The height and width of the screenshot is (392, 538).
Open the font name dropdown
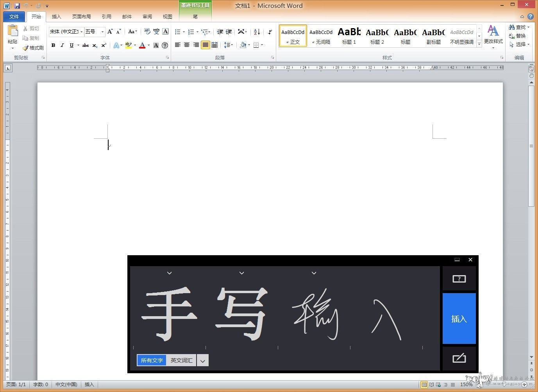(x=81, y=32)
